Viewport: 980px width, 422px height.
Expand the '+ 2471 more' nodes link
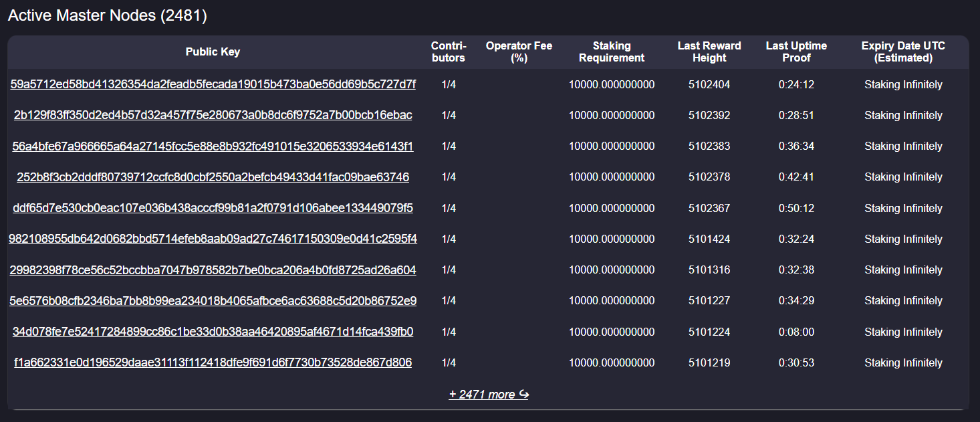point(489,395)
